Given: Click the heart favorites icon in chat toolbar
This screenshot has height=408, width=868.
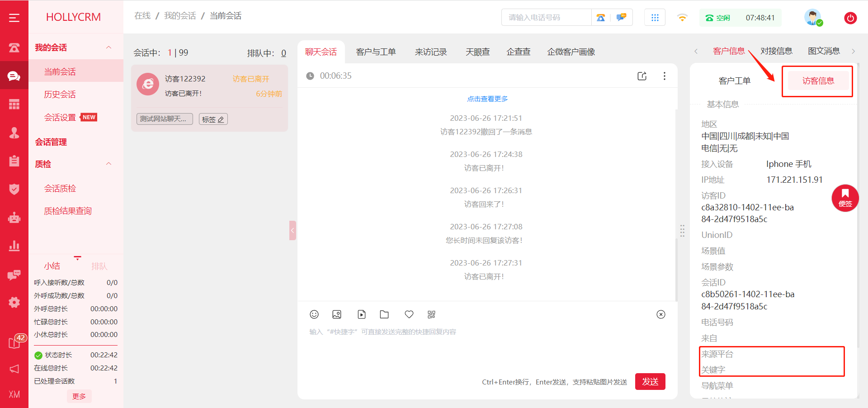Looking at the screenshot, I should click(x=409, y=314).
